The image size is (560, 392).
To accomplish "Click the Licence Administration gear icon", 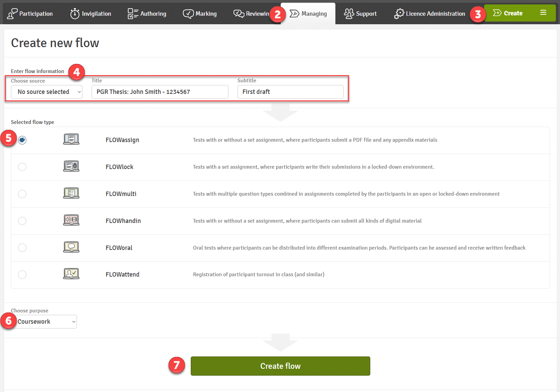I will click(x=399, y=14).
